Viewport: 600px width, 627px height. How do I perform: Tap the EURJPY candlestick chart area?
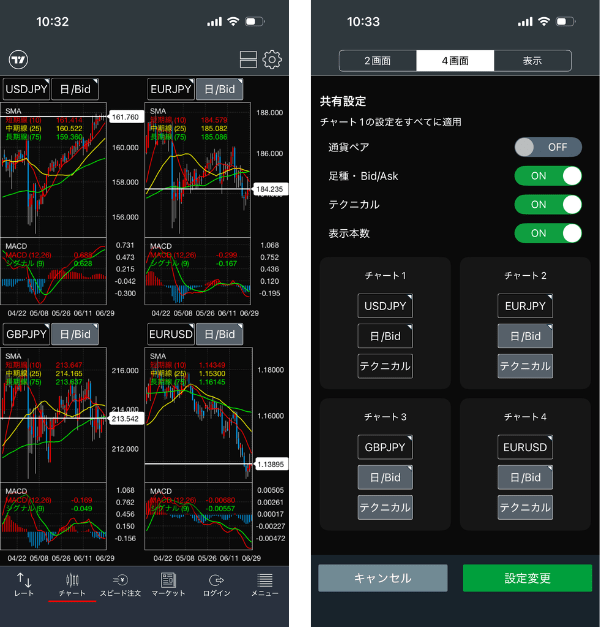tap(198, 170)
